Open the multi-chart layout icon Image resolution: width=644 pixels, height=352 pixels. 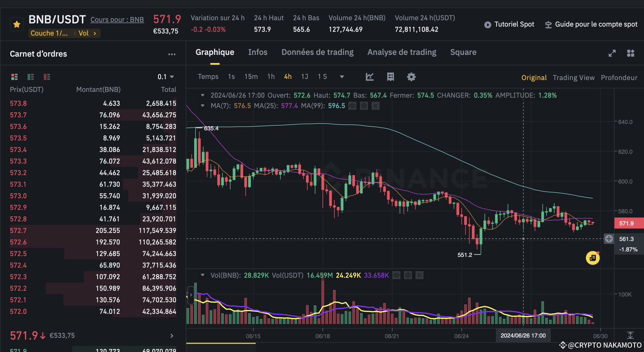pyautogui.click(x=631, y=53)
